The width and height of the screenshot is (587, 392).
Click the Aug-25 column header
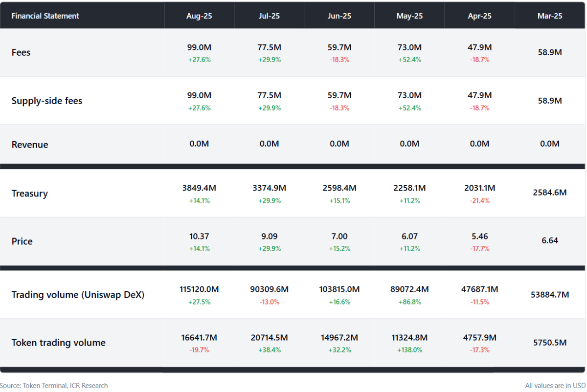(x=199, y=16)
